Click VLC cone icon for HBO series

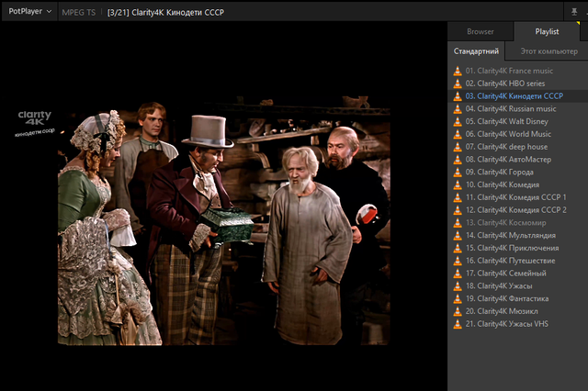[x=458, y=84]
